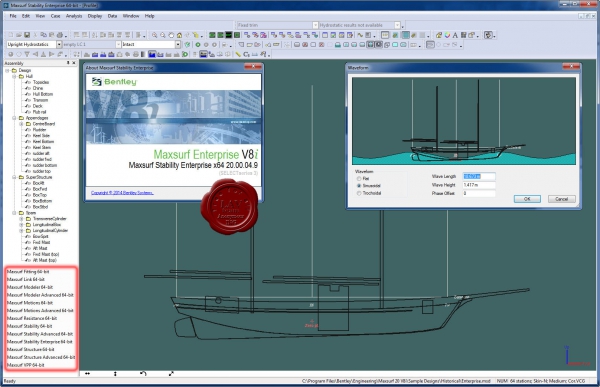The height and width of the screenshot is (387, 600).
Task: Open the Data menu
Action: (x=112, y=16)
